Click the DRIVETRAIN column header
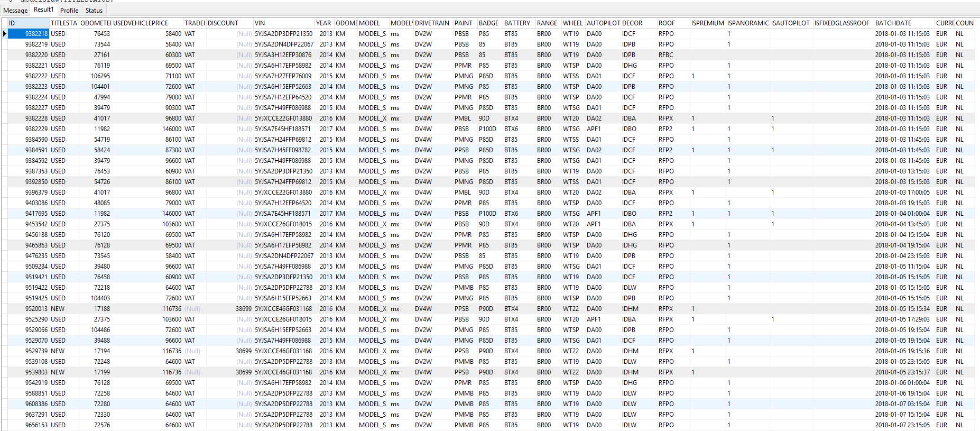 [433, 23]
